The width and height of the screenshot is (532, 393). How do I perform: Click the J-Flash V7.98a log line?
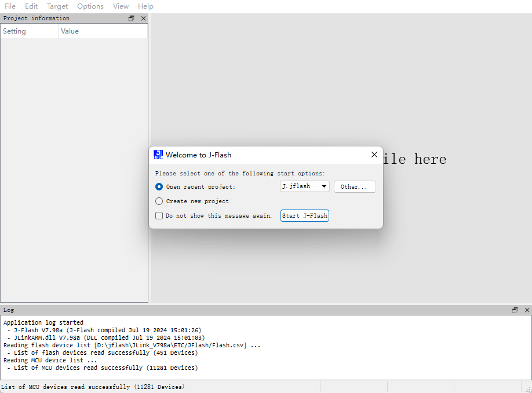point(104,330)
